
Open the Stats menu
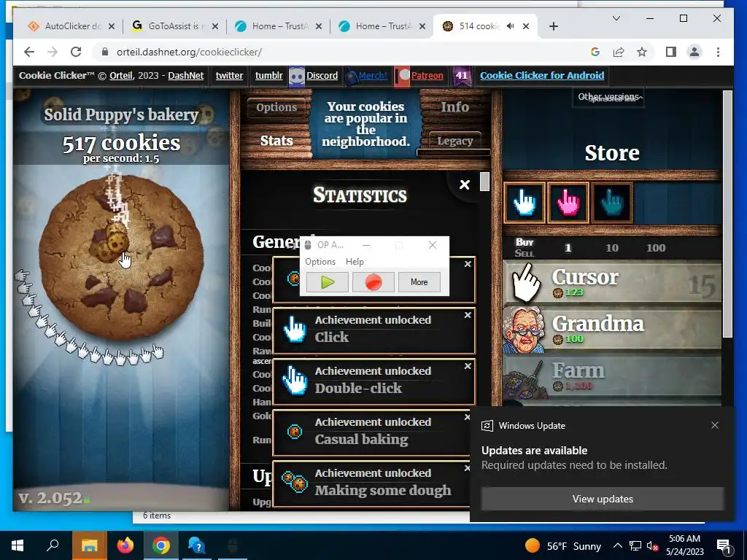point(276,141)
